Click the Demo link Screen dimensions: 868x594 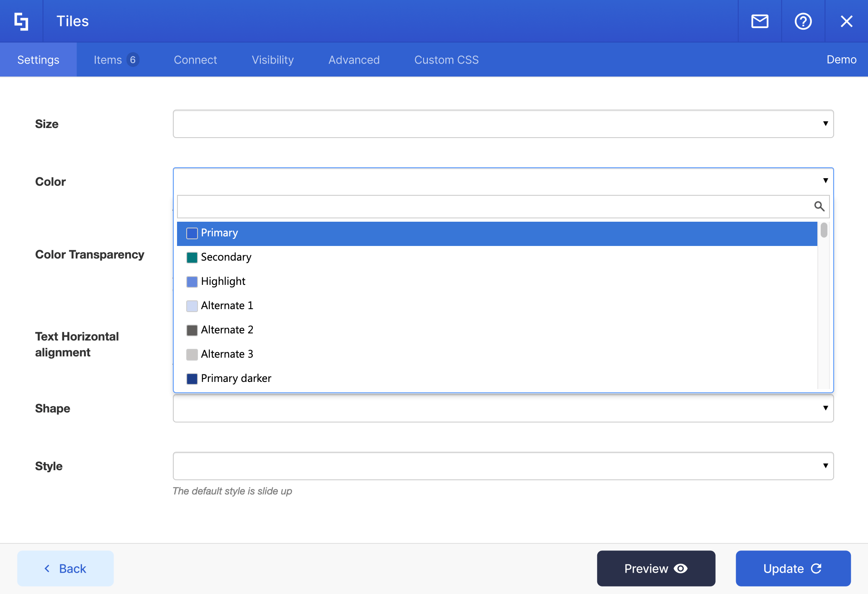[841, 59]
